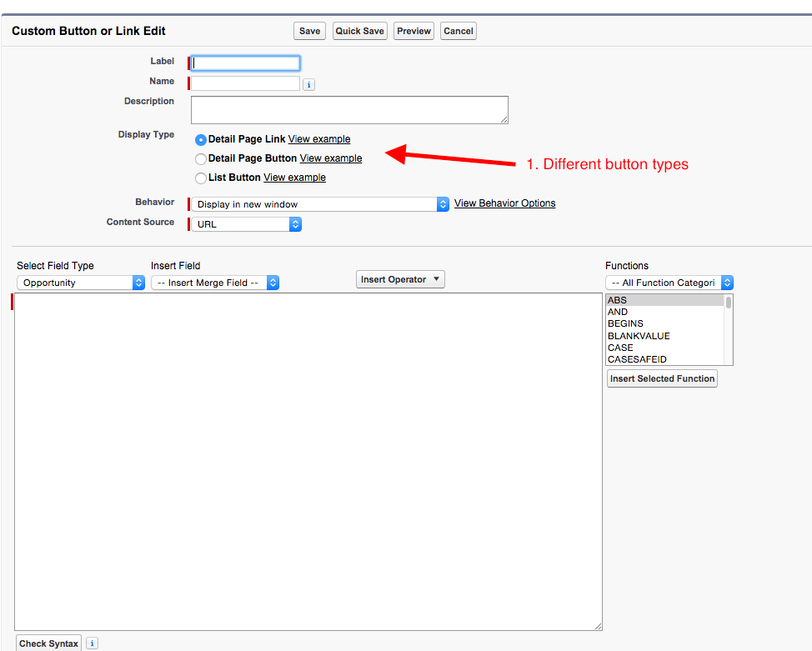The image size is (812, 651).
Task: Open the Behavior dropdown
Action: [319, 204]
